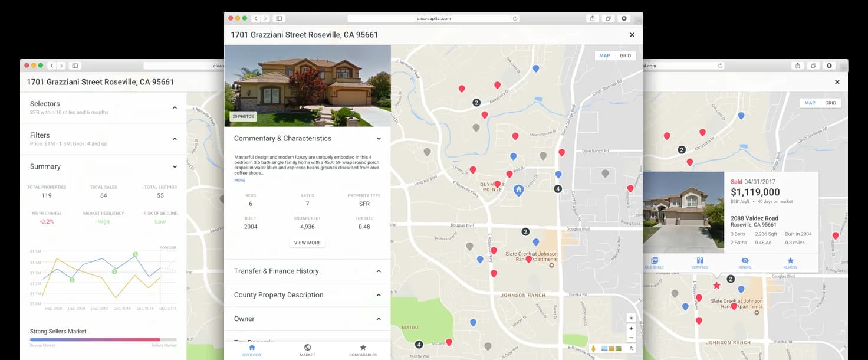Click the clearcapital.com address bar

(x=433, y=18)
